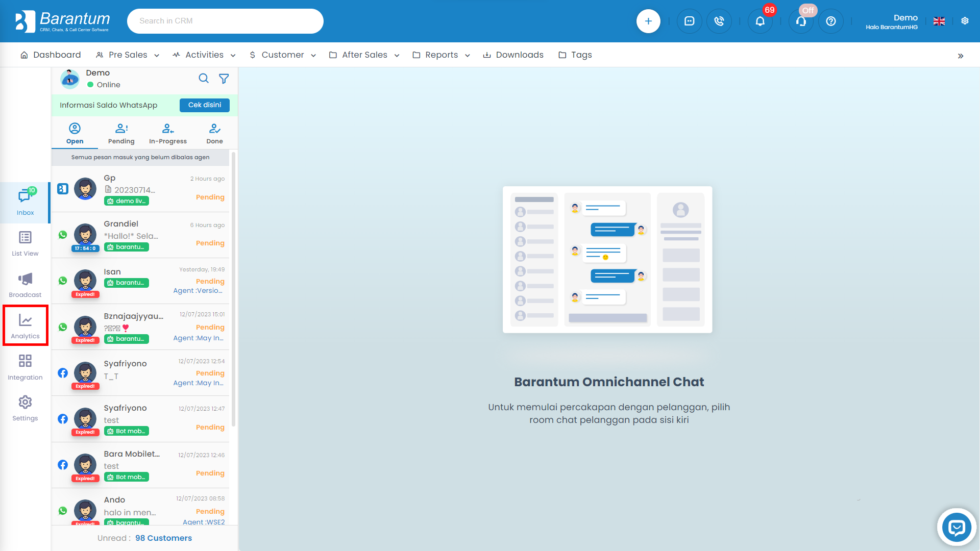Go to Dashboard menu item
Viewport: 980px width, 551px height.
coord(51,55)
